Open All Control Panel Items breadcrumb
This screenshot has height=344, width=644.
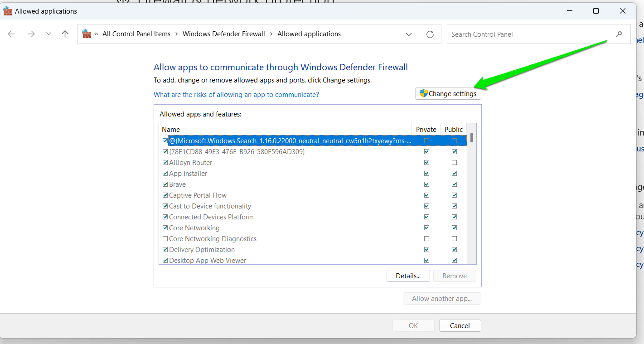pyautogui.click(x=136, y=34)
